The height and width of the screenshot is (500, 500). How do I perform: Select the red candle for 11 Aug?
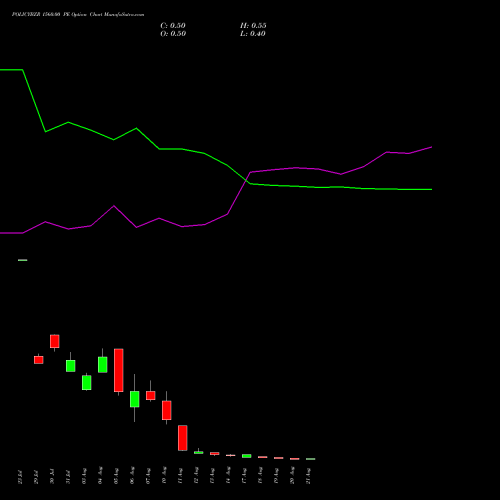pos(183,438)
